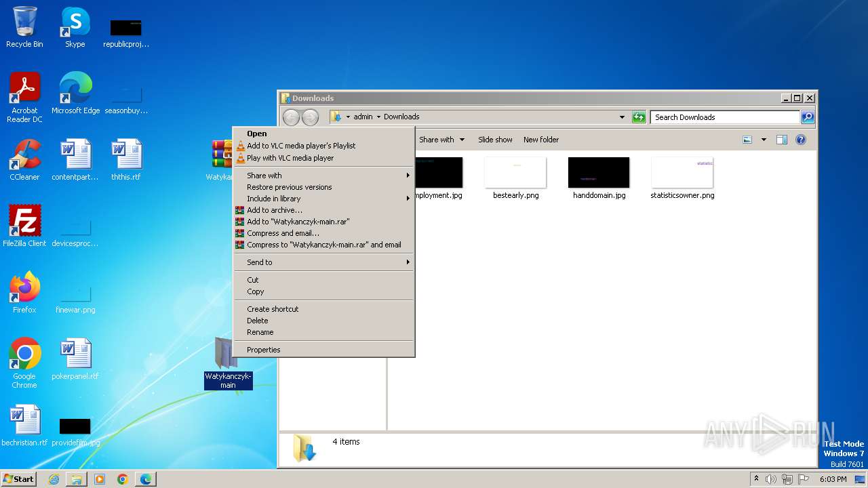Open the Google Chrome desktop shortcut
Screen dimensions: 868x488
point(24,363)
